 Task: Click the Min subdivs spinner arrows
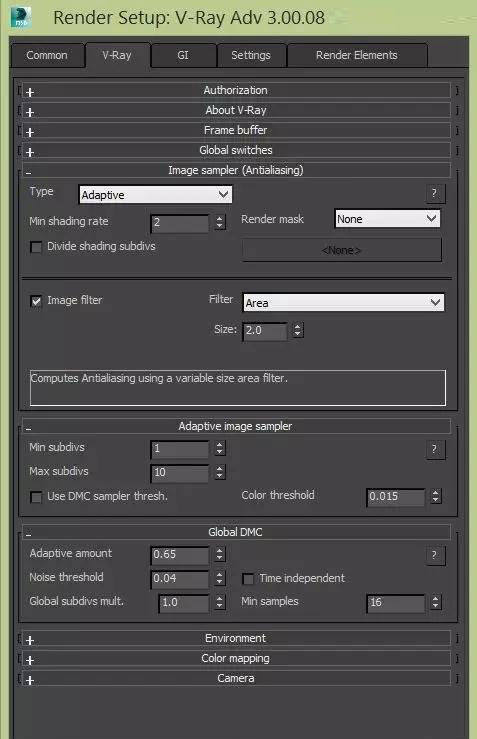(220, 448)
